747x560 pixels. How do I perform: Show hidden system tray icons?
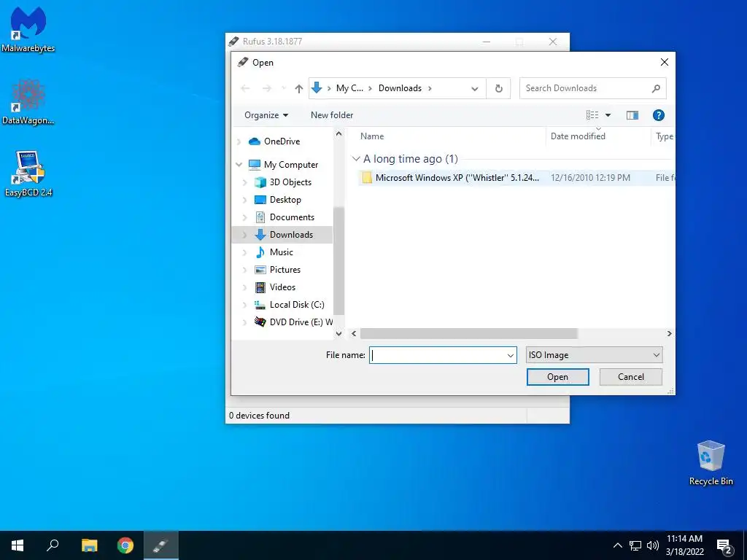tap(617, 545)
